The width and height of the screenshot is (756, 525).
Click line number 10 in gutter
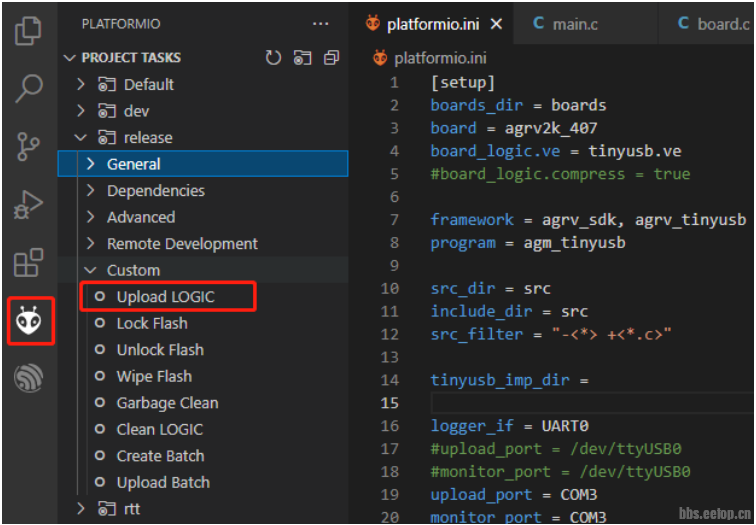pos(390,288)
